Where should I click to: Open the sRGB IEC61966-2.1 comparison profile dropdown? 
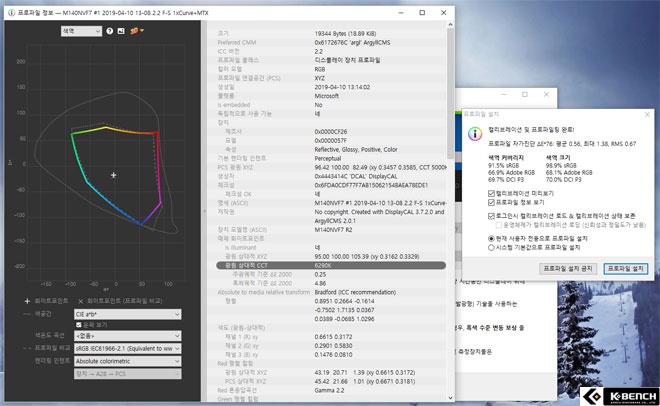pyautogui.click(x=128, y=348)
